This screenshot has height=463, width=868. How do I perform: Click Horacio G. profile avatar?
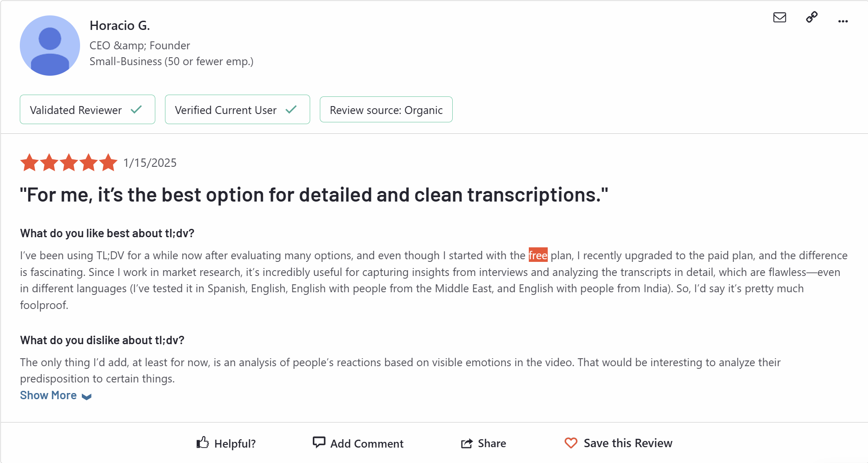pos(50,45)
